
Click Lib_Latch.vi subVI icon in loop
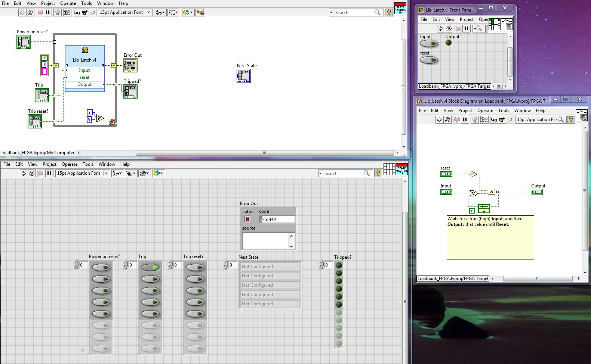coord(85,50)
